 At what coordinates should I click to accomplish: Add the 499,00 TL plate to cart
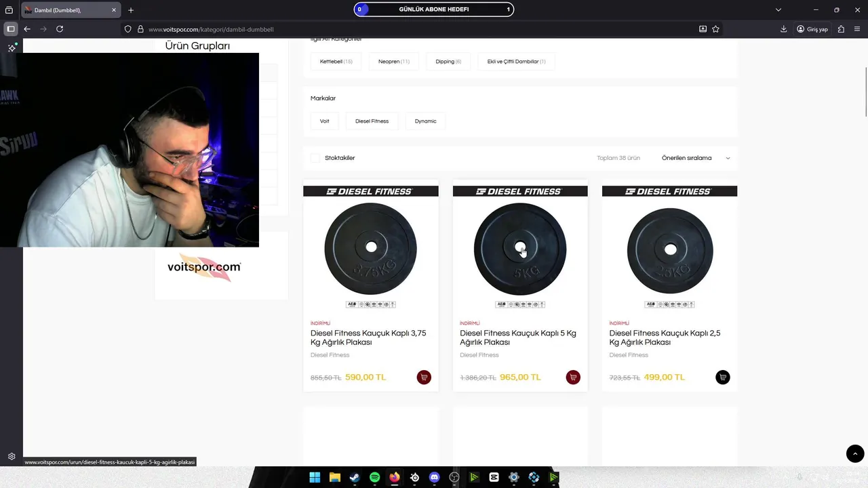pos(723,378)
